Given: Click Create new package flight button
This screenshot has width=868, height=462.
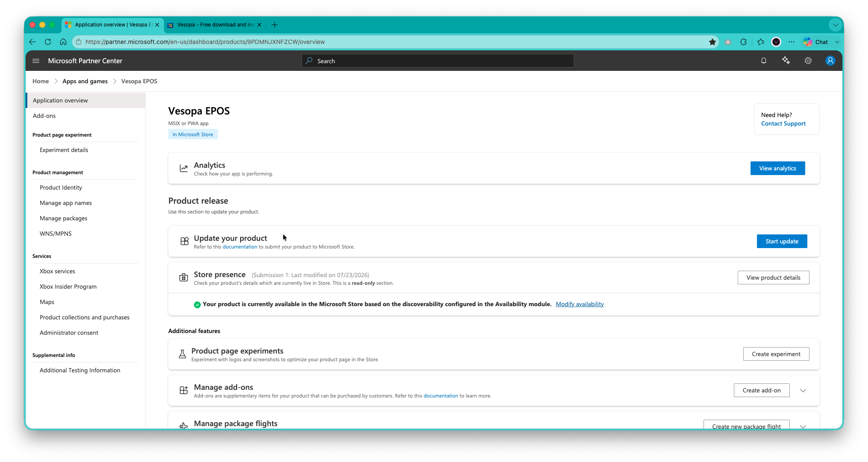Looking at the screenshot, I should point(746,425).
